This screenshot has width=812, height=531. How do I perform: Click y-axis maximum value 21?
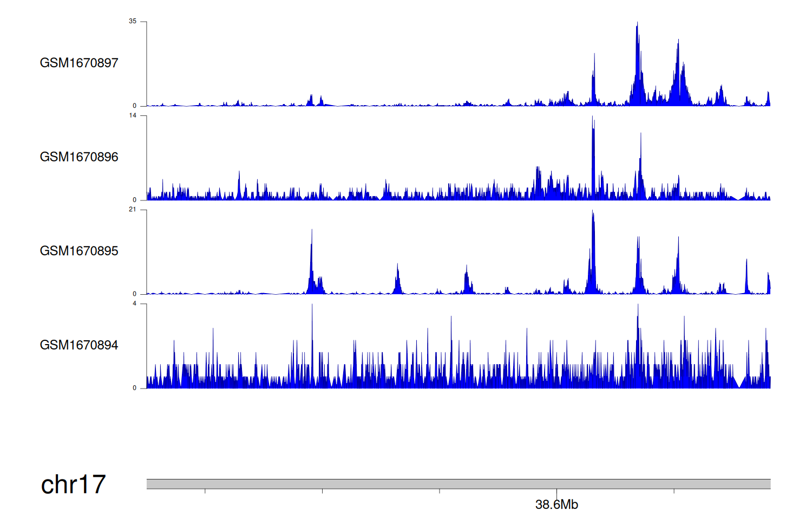pyautogui.click(x=133, y=210)
